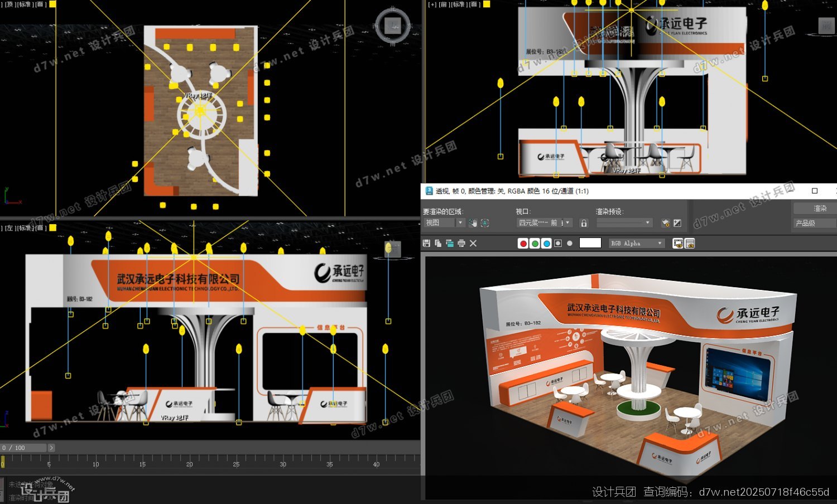
Task: Click front viewport 前 view label
Action: pyautogui.click(x=444, y=4)
